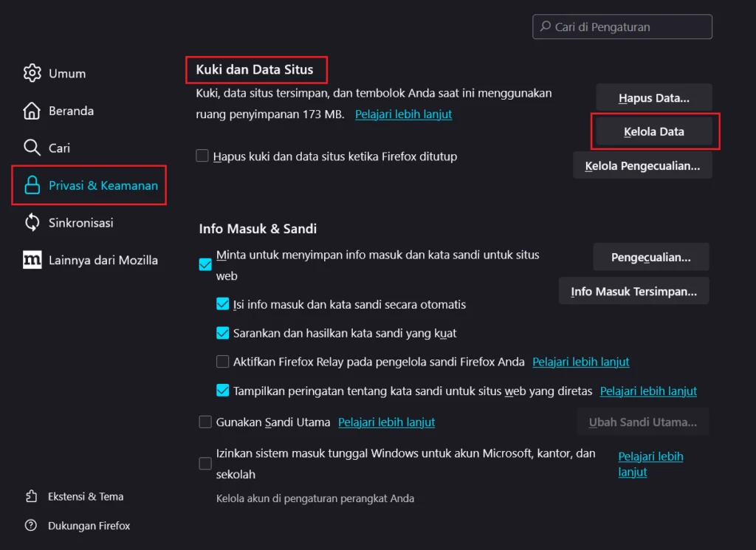Viewport: 756px width, 550px height.
Task: Click Pengecualian... button under Info Masuk
Action: tap(651, 258)
